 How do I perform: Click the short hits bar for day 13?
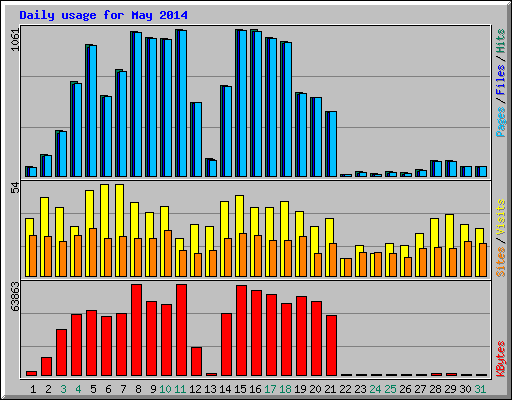[x=211, y=168]
